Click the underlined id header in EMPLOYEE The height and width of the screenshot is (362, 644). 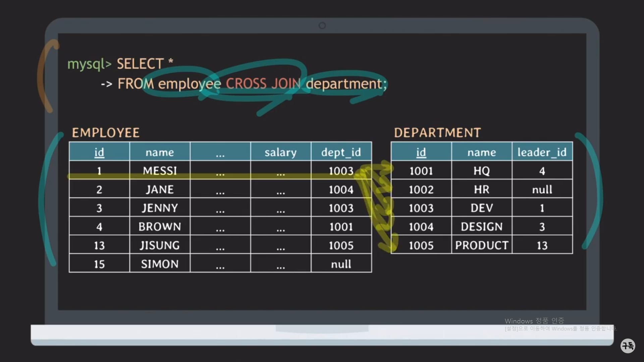99,152
